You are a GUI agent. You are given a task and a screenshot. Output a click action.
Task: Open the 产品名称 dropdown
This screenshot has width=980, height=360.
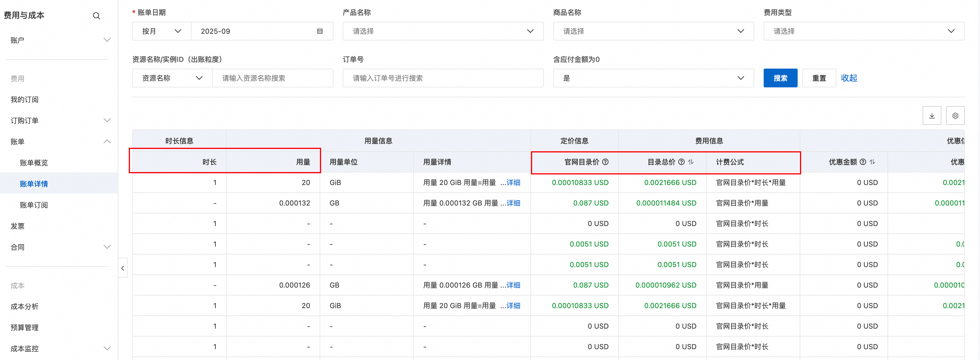pyautogui.click(x=443, y=31)
